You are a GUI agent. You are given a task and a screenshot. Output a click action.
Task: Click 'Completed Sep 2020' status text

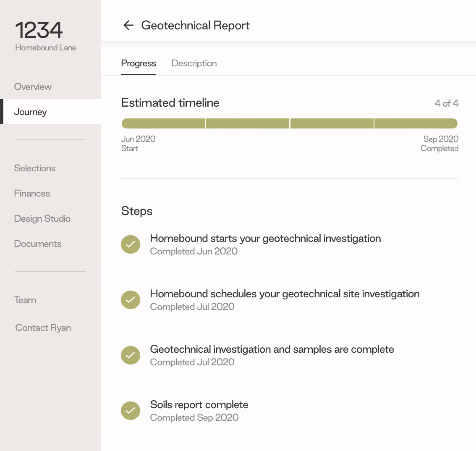[194, 417]
